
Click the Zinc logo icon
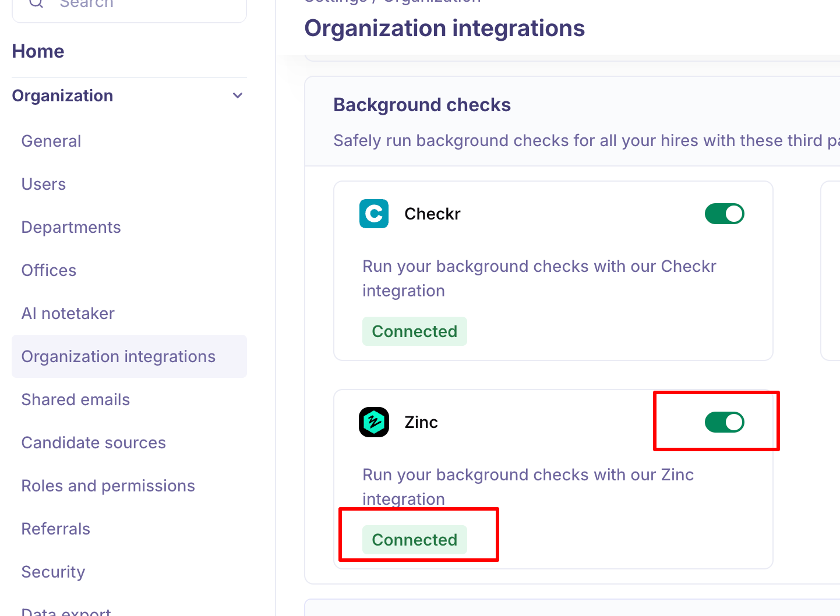pyautogui.click(x=374, y=422)
